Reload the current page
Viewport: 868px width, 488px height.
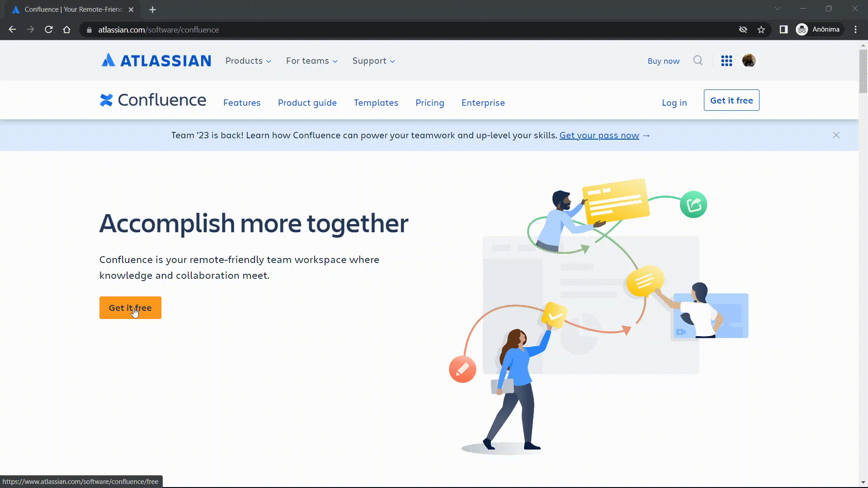(48, 29)
